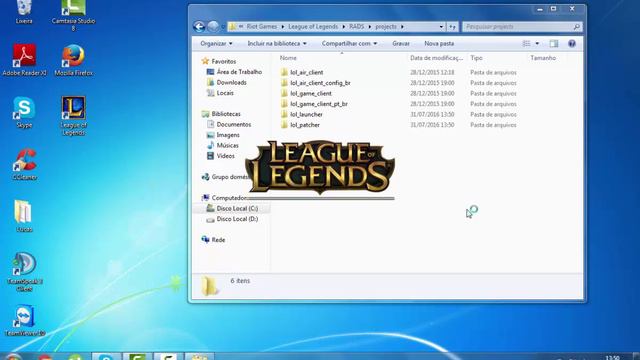Launch TeamSpeak 3 Client shortcut

(24, 272)
